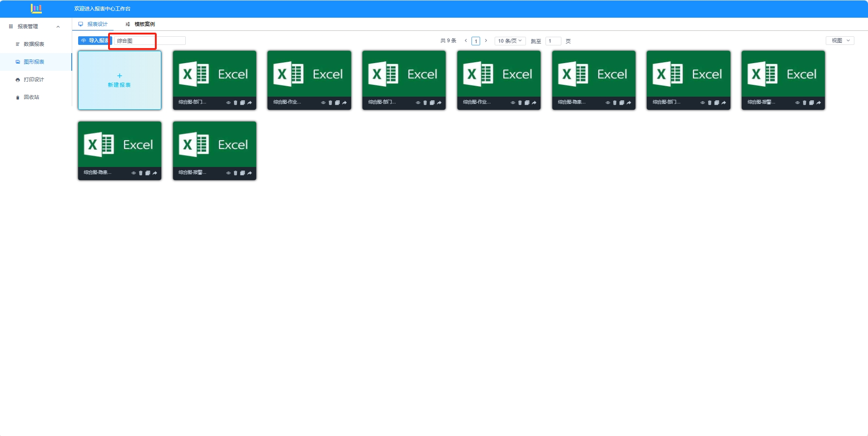Delete the first 综合图-作业 report card
Image resolution: width=868 pixels, height=436 pixels.
[330, 103]
